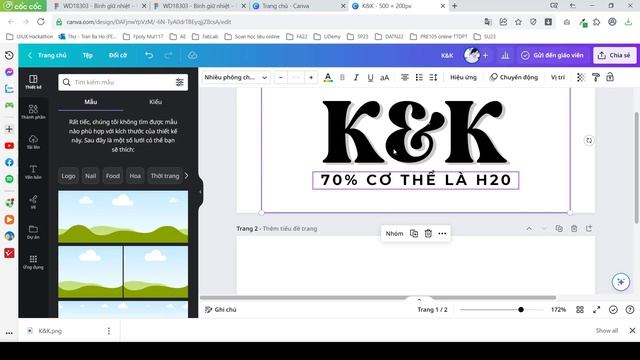Open search filter options icon
This screenshot has width=640, height=360.
pos(180,82)
